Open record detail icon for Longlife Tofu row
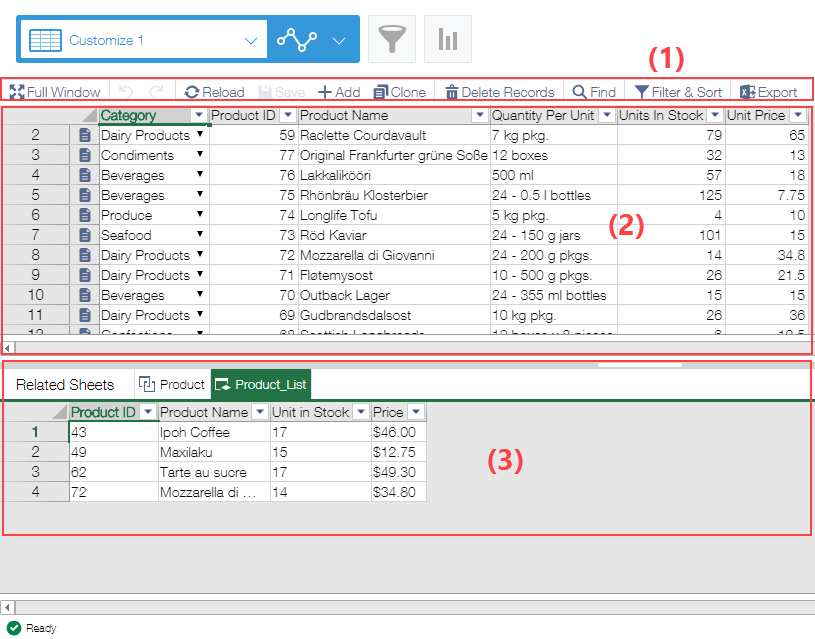815x639 pixels. (x=85, y=215)
